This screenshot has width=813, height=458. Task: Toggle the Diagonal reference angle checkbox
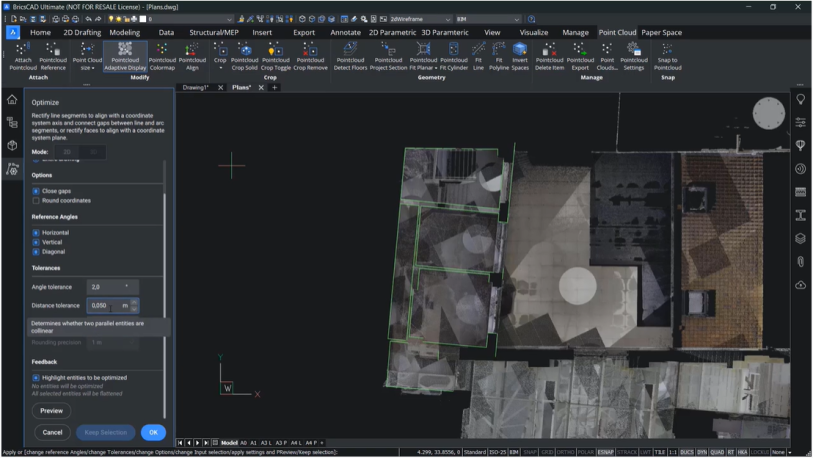pos(37,252)
